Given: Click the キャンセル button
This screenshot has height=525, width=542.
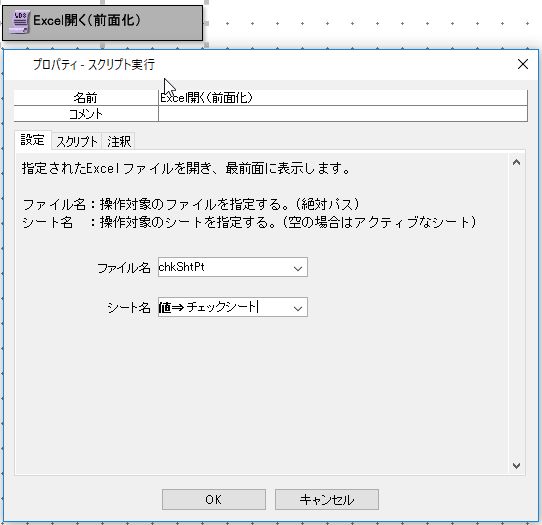Looking at the screenshot, I should 327,499.
